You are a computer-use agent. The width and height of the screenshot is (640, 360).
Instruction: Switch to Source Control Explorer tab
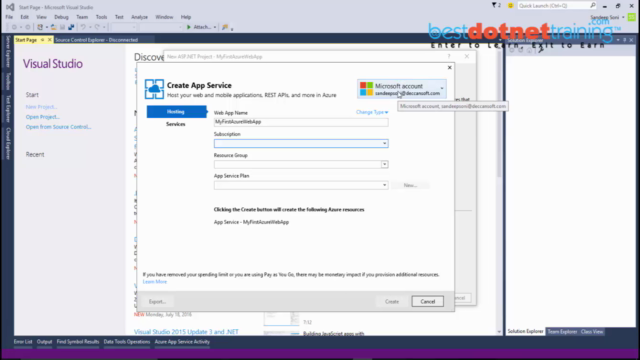point(97,40)
